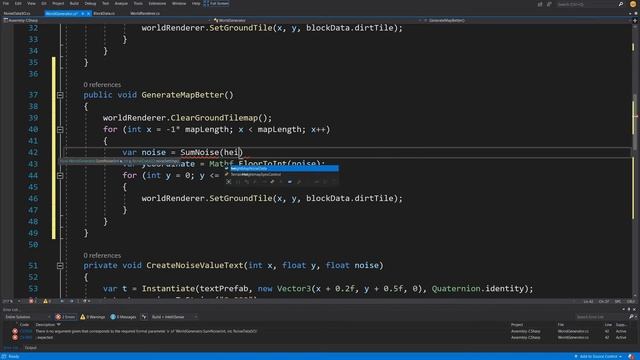The image size is (640, 360).
Task: Click the Search Error List field
Action: coord(601,317)
